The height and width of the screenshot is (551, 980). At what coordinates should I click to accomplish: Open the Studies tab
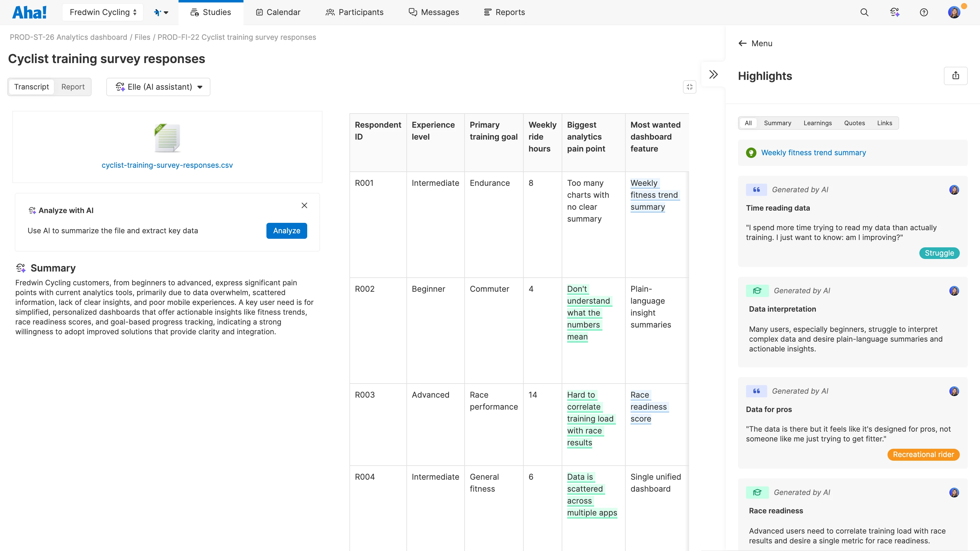211,12
